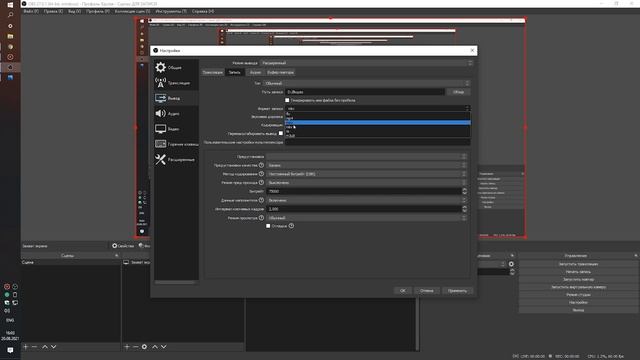640x360 pixels.
Task: Switch to the Трансляция output tab
Action: (213, 72)
